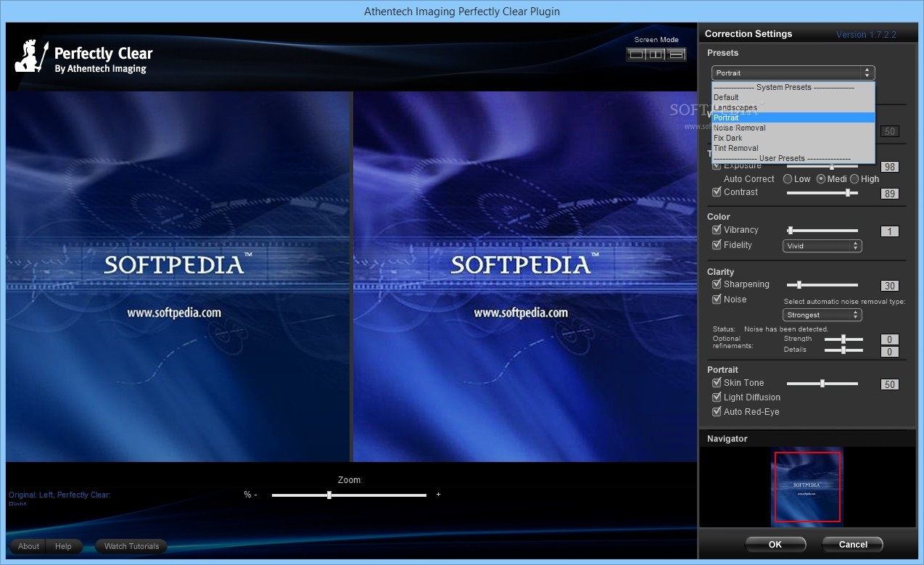Pick the Tint Removal preset

793,148
